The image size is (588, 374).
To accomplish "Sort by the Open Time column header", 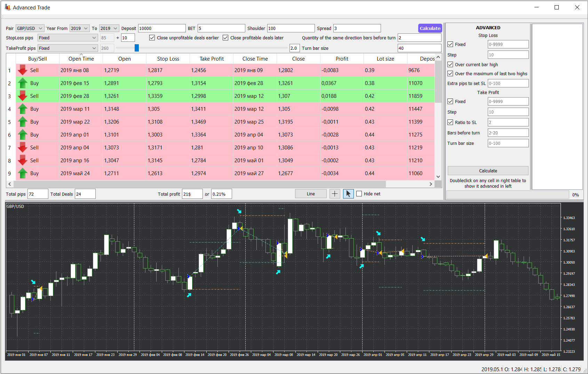I will click(x=81, y=59).
